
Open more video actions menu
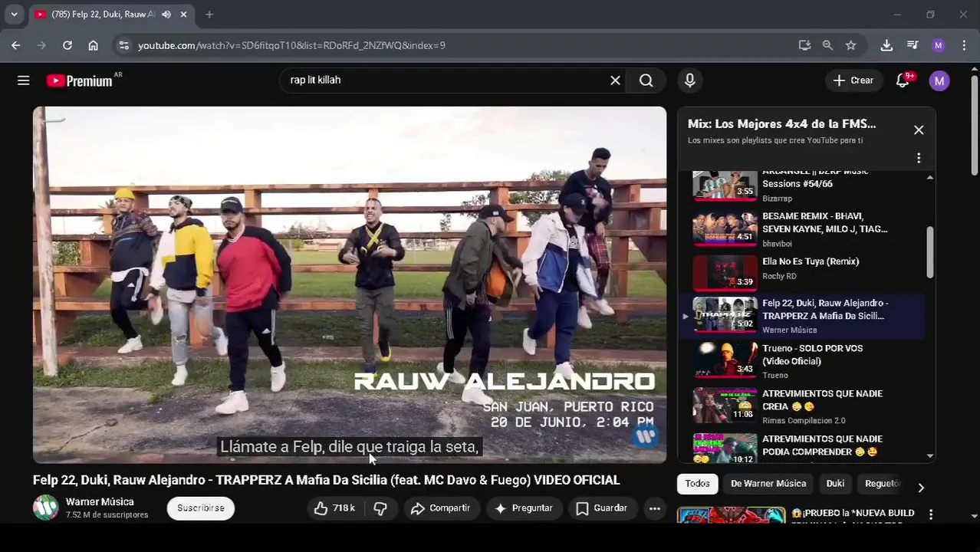click(x=654, y=508)
